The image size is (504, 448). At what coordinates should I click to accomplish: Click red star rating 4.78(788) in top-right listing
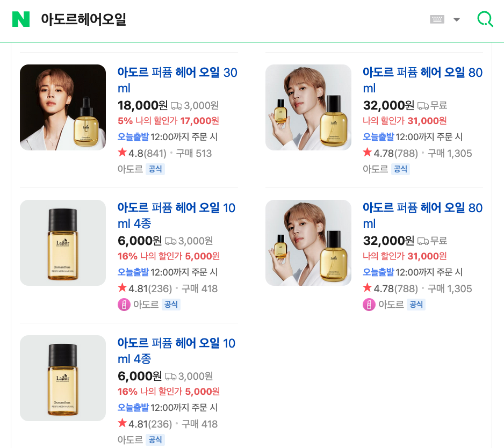tap(390, 153)
